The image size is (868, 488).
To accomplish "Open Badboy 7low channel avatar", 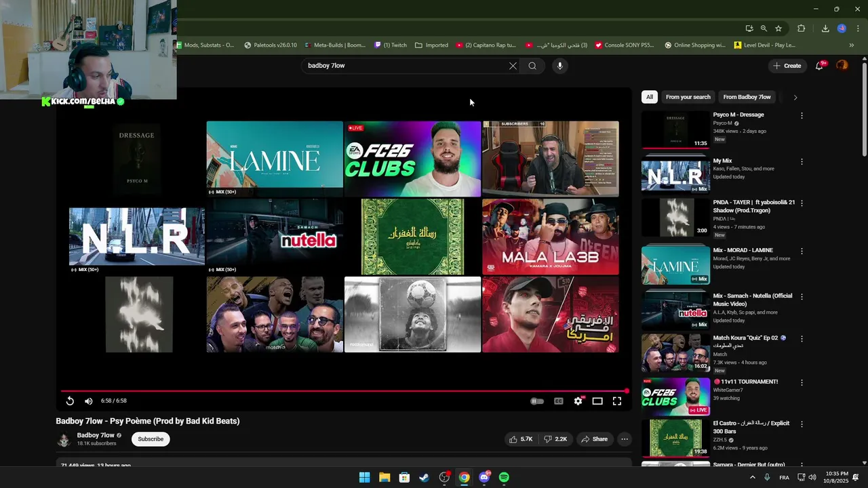I will click(x=64, y=439).
